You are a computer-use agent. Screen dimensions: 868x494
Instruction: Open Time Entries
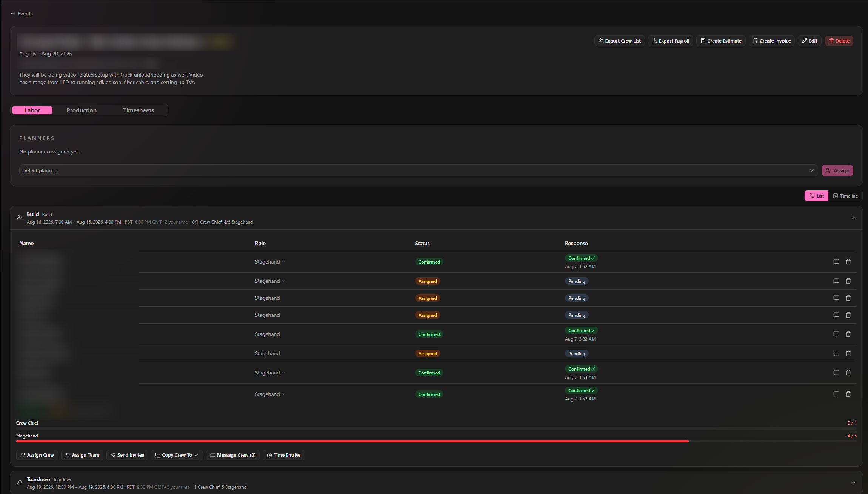[x=284, y=455]
